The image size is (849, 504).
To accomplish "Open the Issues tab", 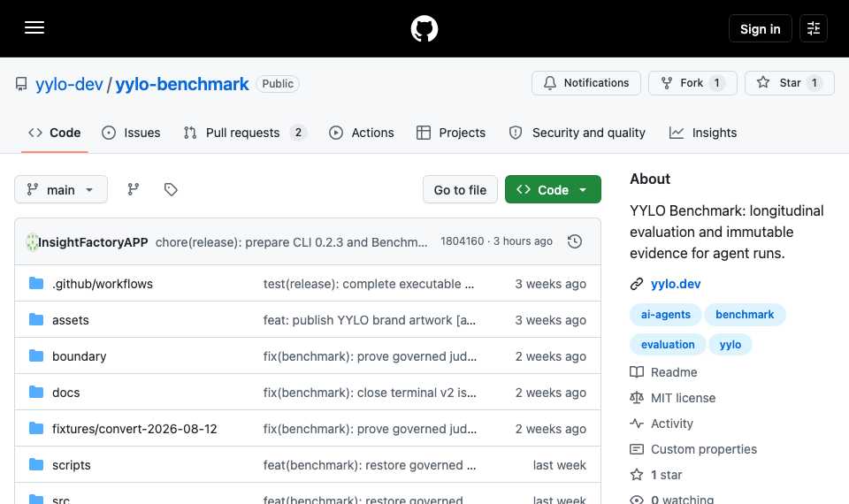I will tap(131, 133).
